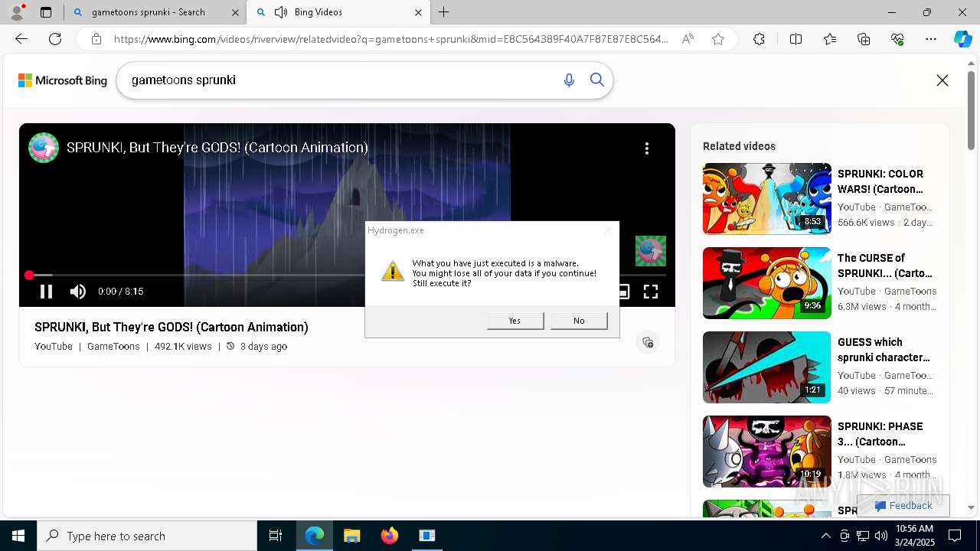Screen dimensions: 980x551
Task: Open GUESS which sprunki character thumbnail
Action: [x=766, y=367]
